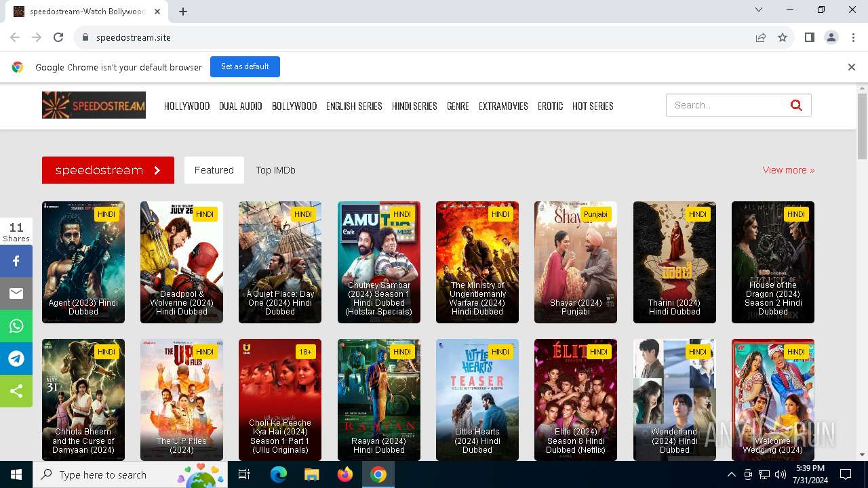Open Shayar (2024) Punjabi poster

(576, 262)
